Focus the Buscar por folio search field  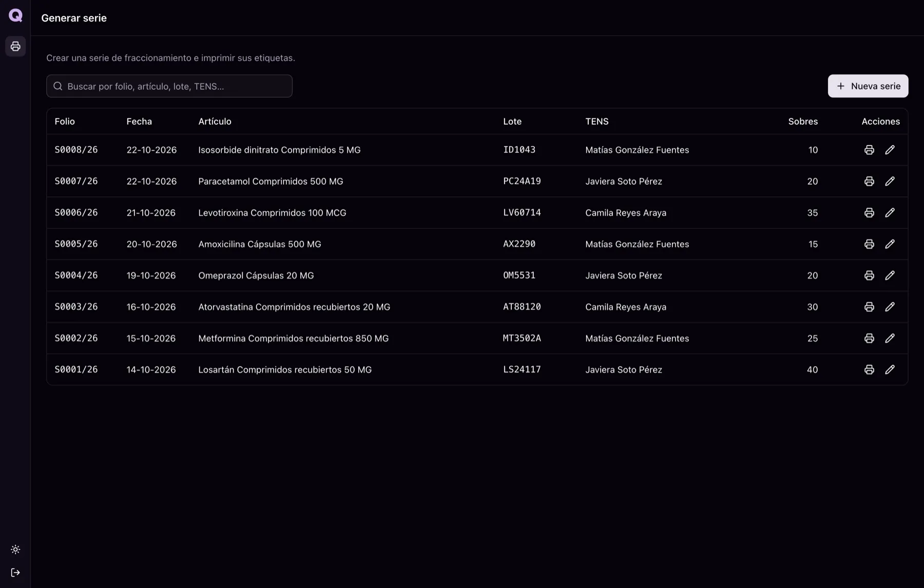[x=169, y=86]
